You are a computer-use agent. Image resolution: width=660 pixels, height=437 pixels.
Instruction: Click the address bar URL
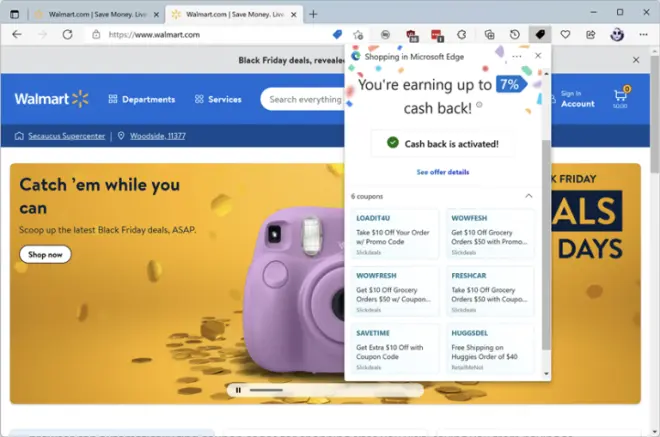[x=154, y=35]
